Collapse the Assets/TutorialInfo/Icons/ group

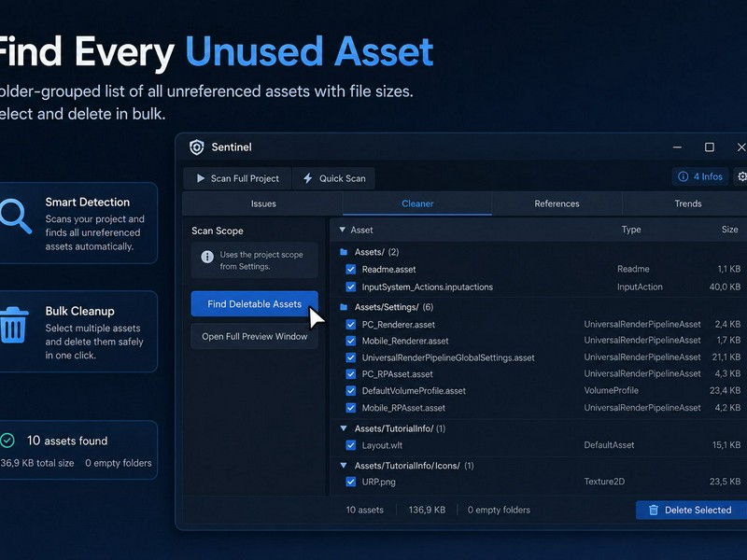[344, 466]
